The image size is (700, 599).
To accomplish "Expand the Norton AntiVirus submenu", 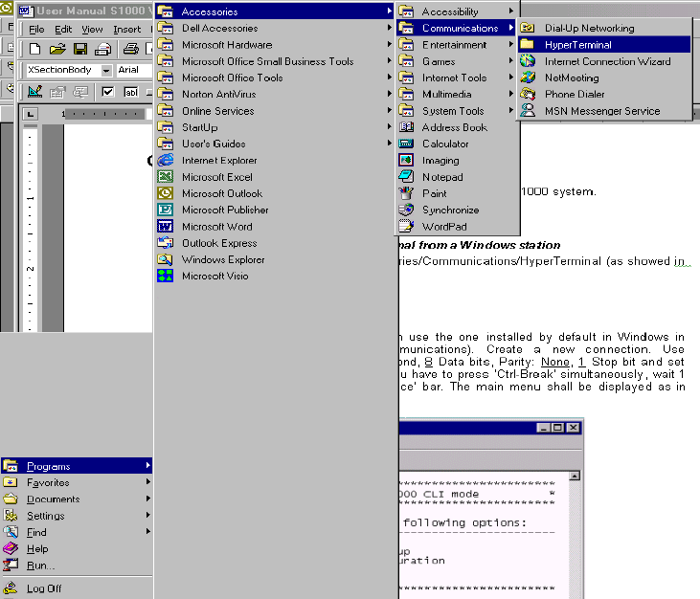I will click(x=276, y=95).
